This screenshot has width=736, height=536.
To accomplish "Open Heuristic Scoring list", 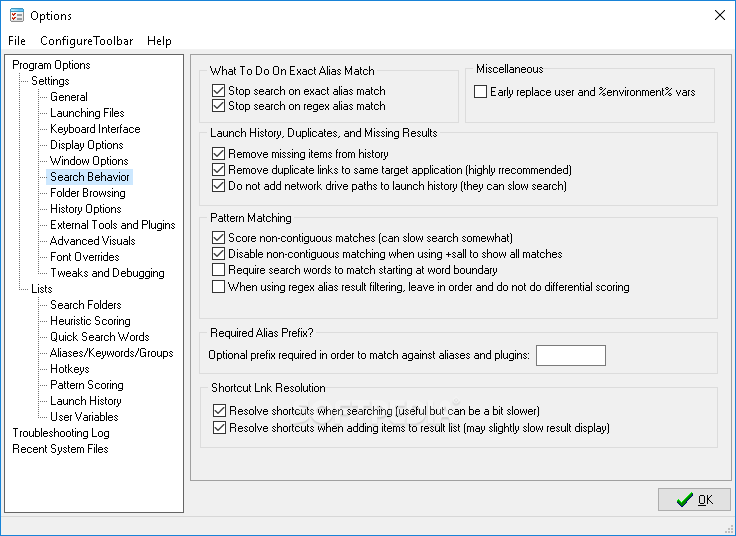I will (x=90, y=321).
